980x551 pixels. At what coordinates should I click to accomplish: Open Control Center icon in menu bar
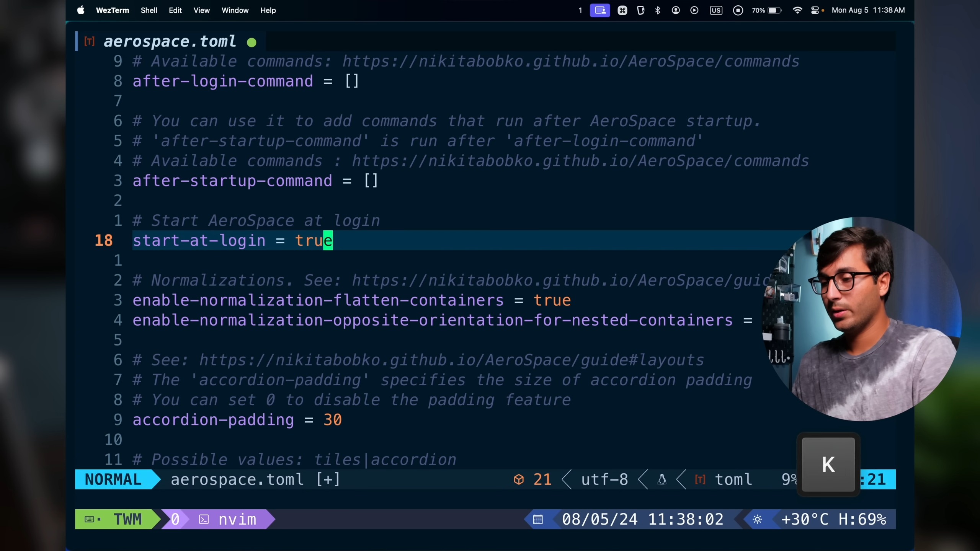click(x=815, y=10)
